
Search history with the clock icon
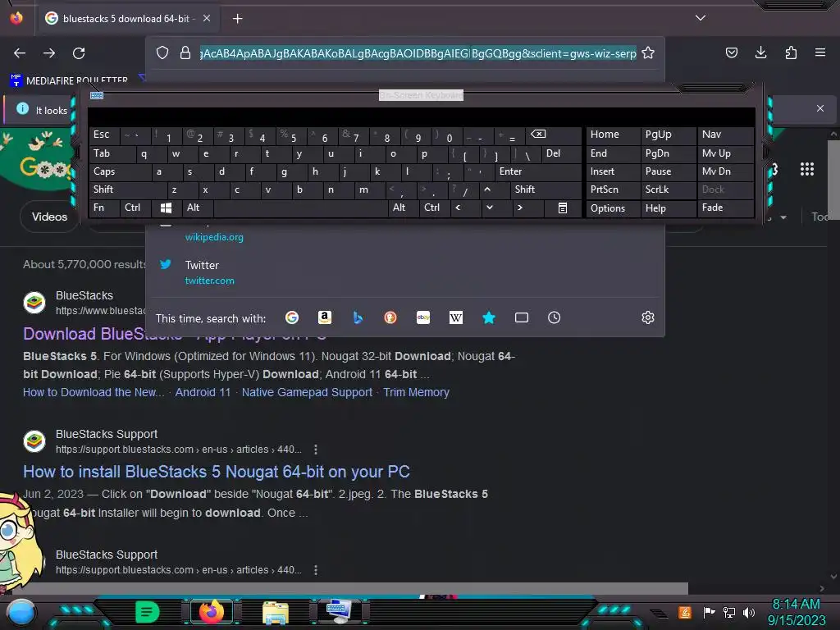[x=555, y=317]
